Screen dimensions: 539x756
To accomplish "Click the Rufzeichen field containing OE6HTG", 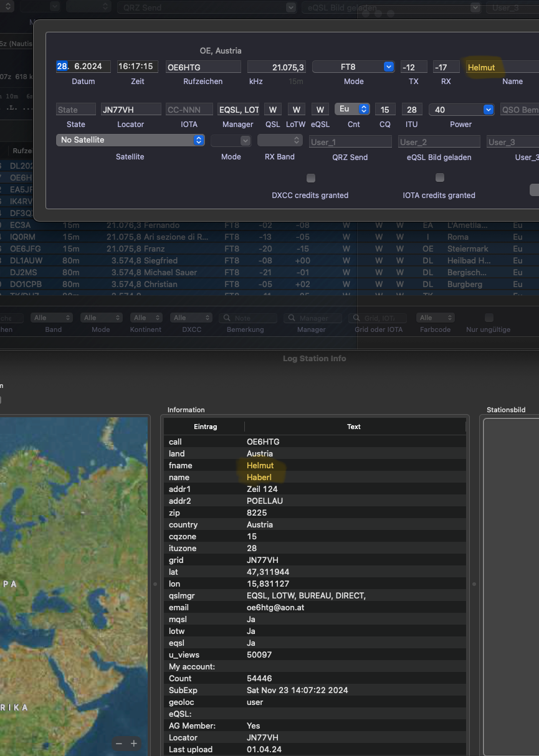I will click(203, 67).
